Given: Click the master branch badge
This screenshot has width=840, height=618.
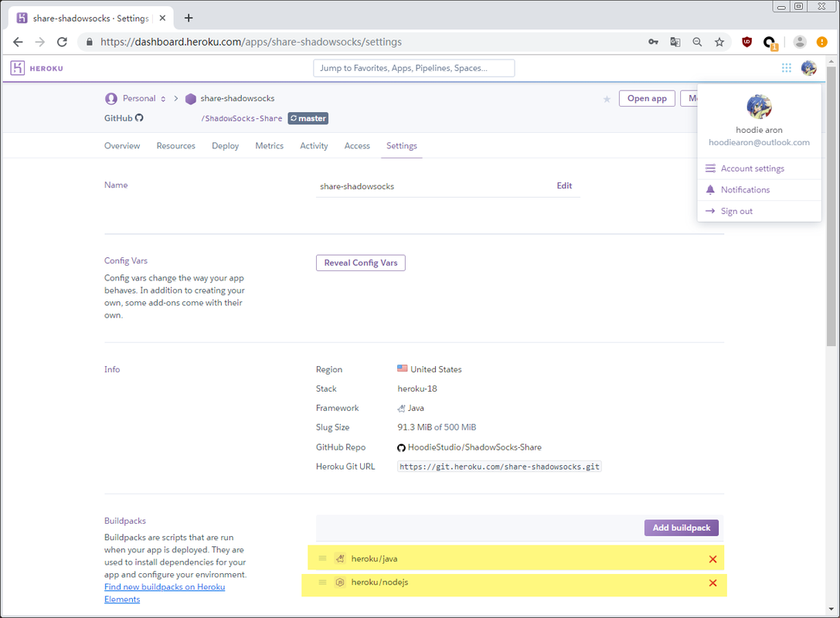Looking at the screenshot, I should tap(308, 118).
